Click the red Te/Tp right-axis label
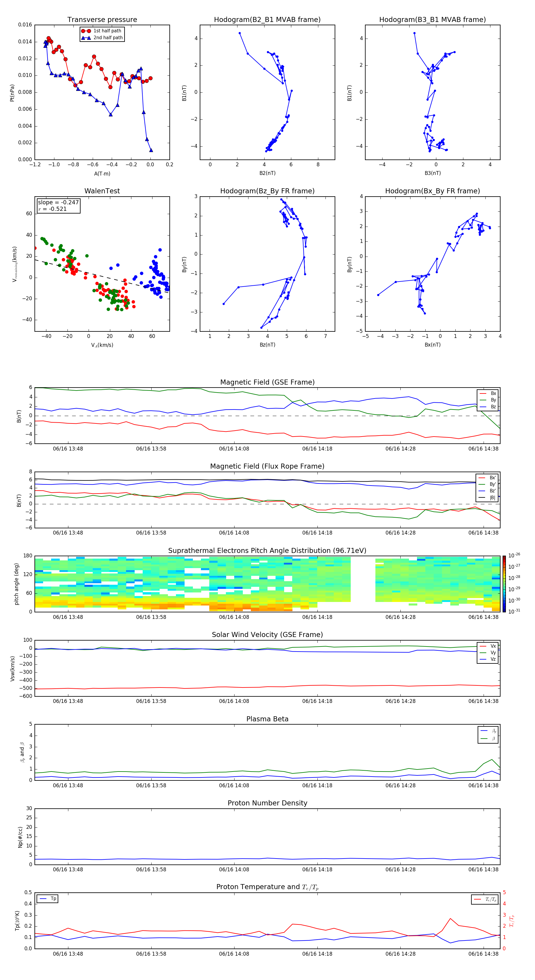 [x=512, y=921]
